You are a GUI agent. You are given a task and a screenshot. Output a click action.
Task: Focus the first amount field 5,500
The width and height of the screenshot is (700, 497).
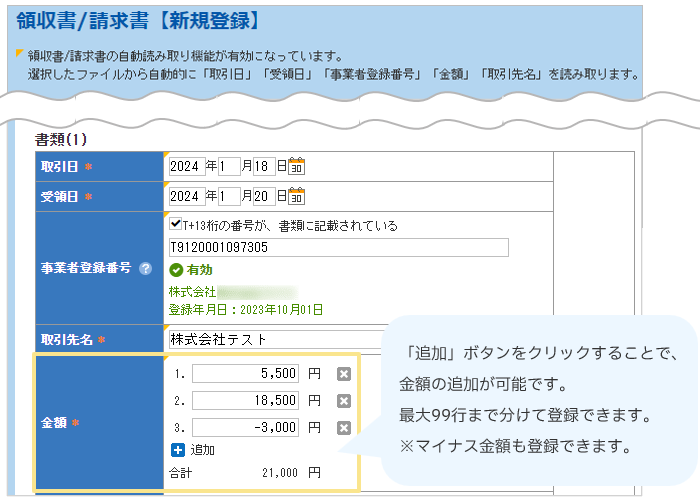tap(246, 374)
